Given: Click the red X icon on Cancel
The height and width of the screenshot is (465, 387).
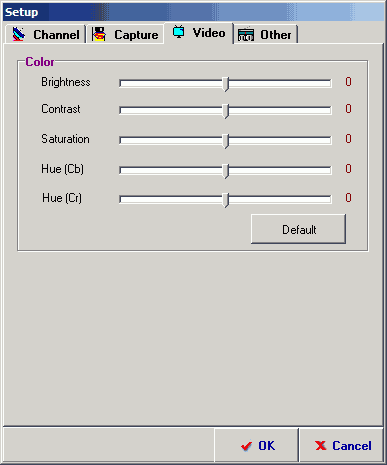Looking at the screenshot, I should pyautogui.click(x=321, y=445).
